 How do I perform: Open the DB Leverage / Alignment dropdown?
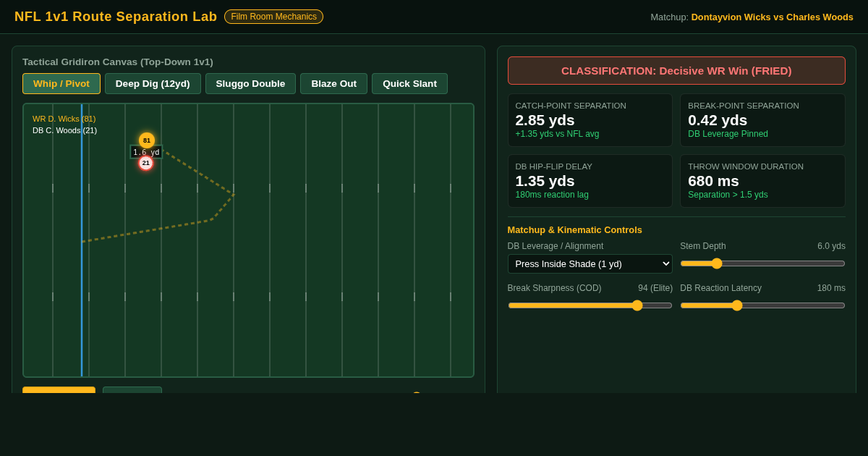(x=590, y=263)
